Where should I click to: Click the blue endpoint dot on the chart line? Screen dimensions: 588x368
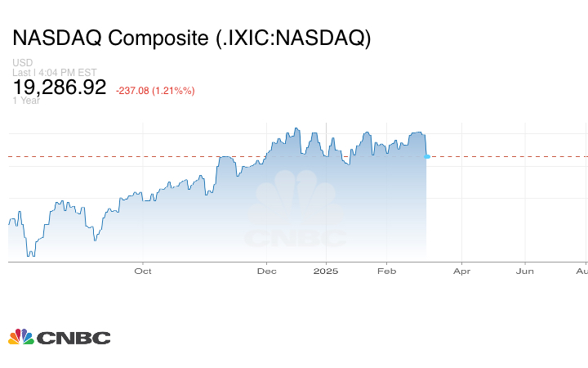click(427, 156)
